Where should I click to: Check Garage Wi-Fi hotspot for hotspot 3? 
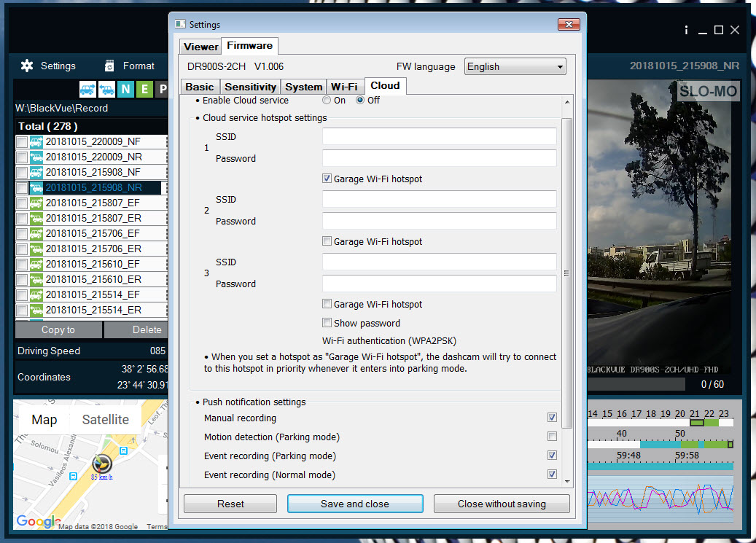[x=327, y=304]
